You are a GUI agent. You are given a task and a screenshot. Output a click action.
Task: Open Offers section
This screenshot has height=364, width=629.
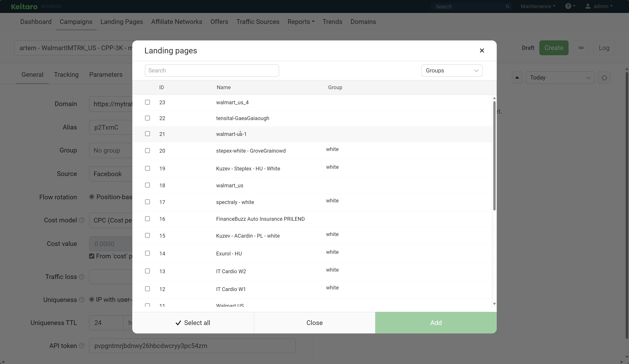pyautogui.click(x=219, y=22)
